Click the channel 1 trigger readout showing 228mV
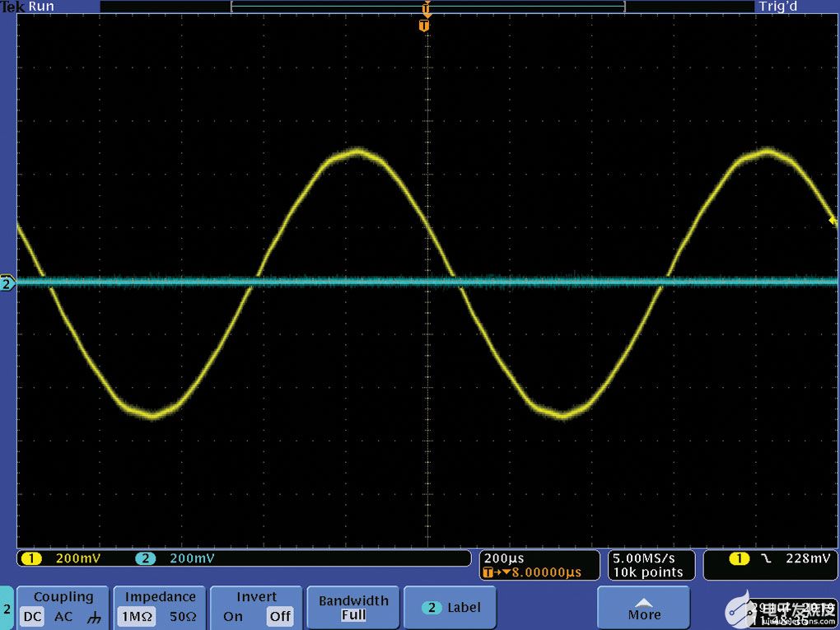This screenshot has height=630, width=840. tap(770, 558)
